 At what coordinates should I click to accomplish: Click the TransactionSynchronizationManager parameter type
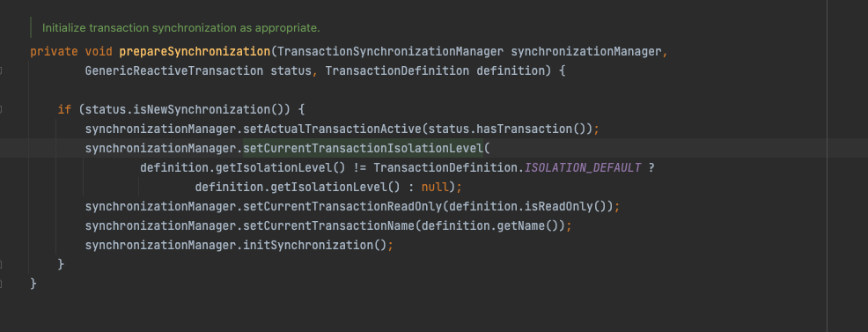coord(390,52)
